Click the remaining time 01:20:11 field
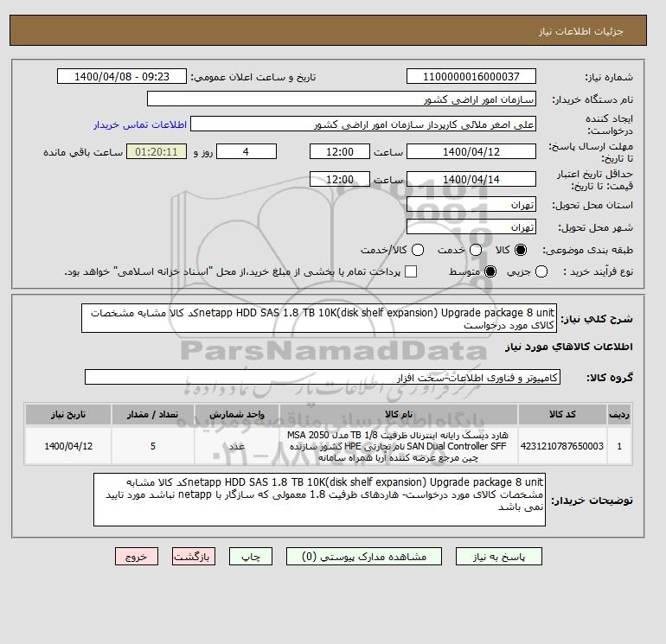Screen dimensions: 666x644 pos(157,151)
